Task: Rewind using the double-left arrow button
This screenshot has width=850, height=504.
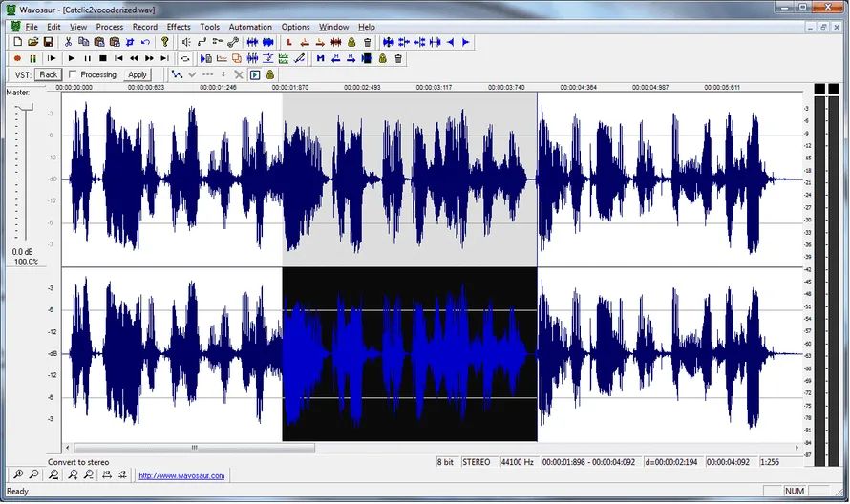Action: [134, 58]
